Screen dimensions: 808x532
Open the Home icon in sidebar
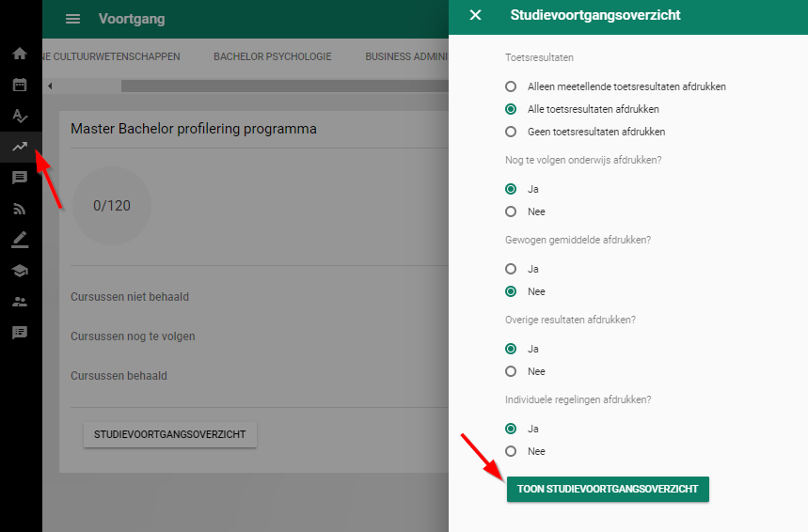(20, 54)
